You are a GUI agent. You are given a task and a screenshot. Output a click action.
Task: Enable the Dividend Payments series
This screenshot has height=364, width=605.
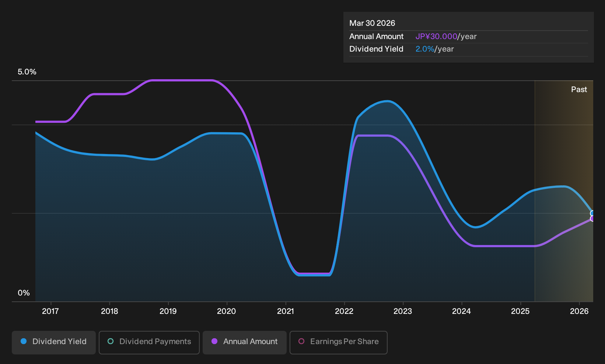coord(149,342)
